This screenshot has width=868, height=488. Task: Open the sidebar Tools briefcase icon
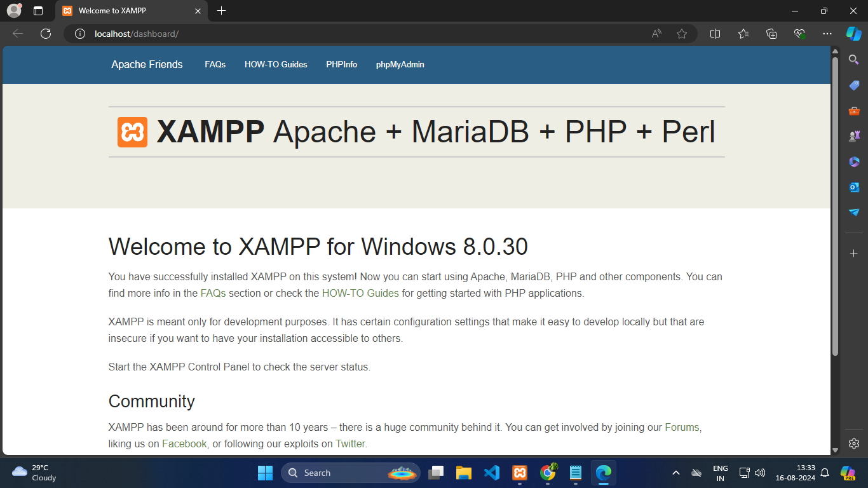(854, 111)
